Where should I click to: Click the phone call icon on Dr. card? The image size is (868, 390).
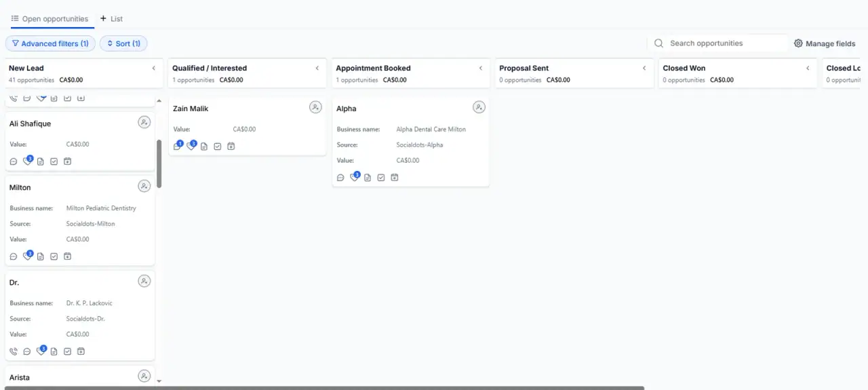pos(14,351)
